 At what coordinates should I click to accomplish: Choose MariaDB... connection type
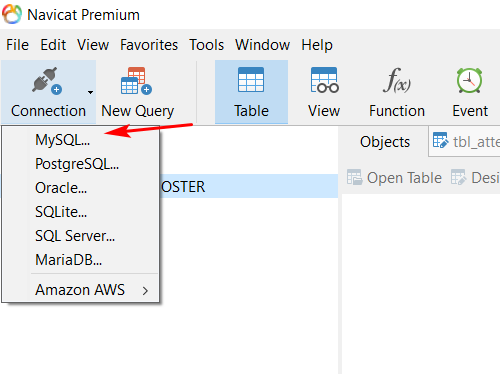point(80,260)
